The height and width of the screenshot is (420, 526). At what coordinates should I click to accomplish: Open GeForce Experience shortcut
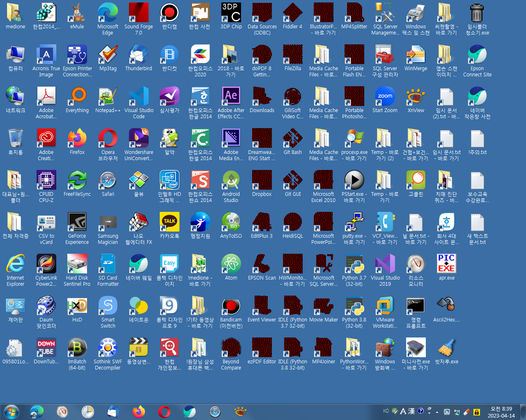click(x=77, y=228)
